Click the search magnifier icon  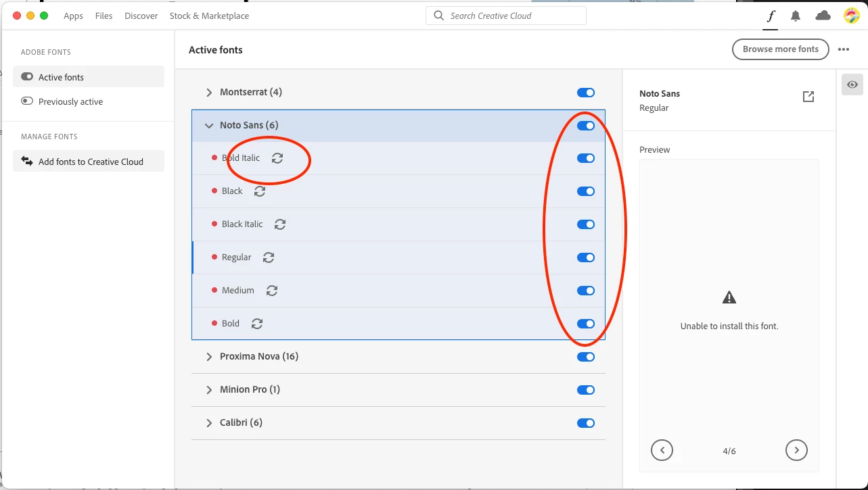[439, 16]
